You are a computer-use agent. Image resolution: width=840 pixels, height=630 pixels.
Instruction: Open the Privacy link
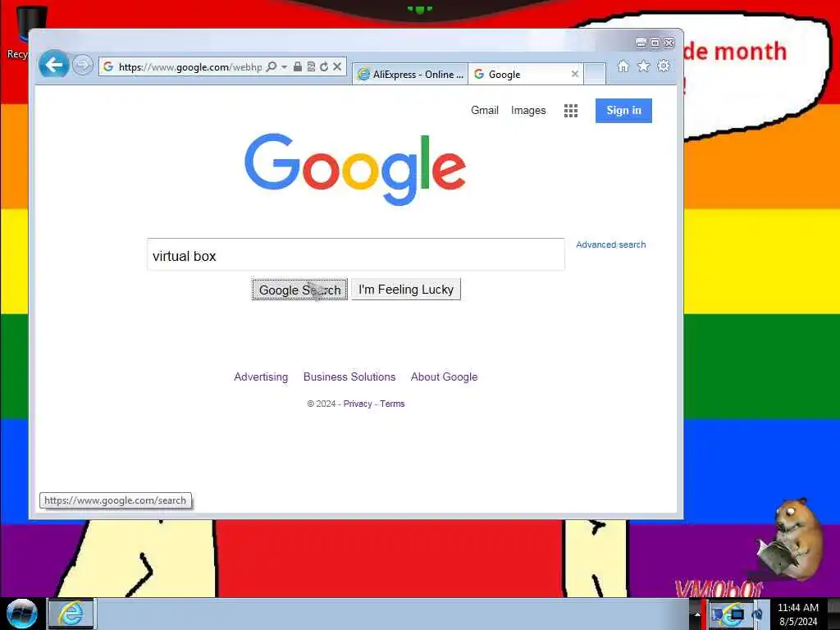point(358,404)
